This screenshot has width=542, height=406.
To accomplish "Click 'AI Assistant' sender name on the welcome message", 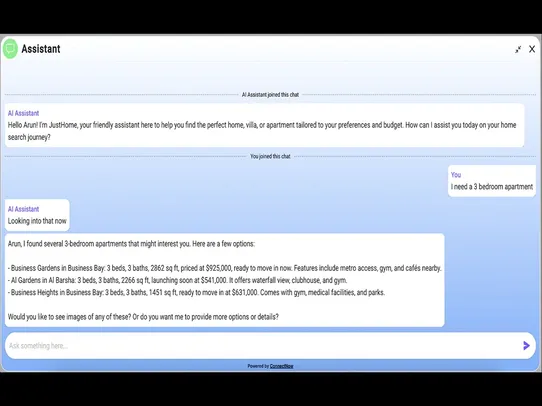I will [x=23, y=113].
